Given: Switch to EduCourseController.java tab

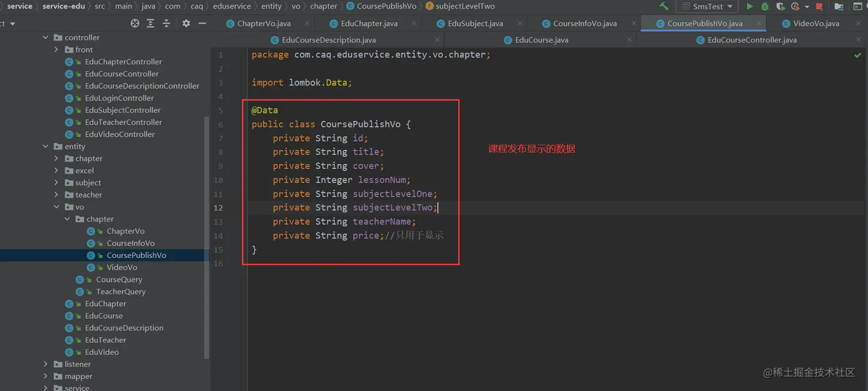Looking at the screenshot, I should (752, 40).
